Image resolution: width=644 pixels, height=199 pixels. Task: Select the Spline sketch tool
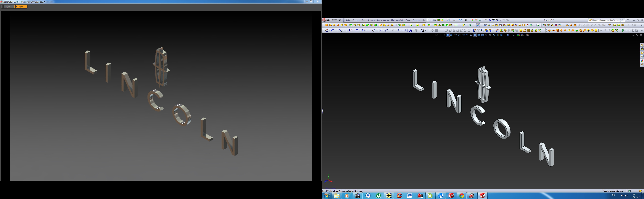tap(380, 30)
